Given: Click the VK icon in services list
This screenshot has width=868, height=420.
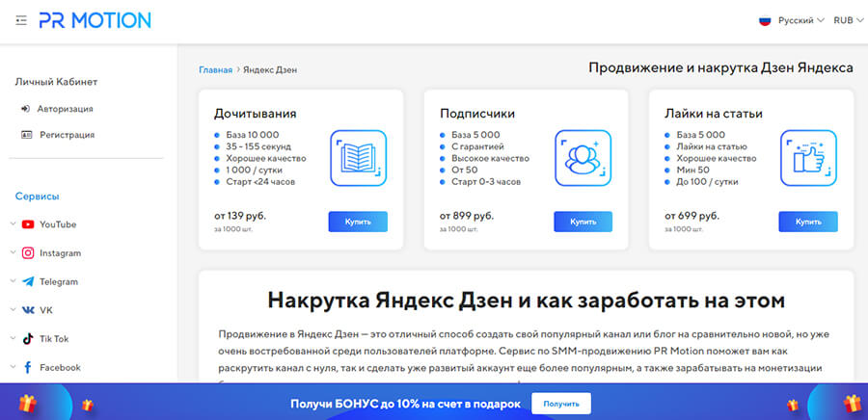Looking at the screenshot, I should click(28, 310).
